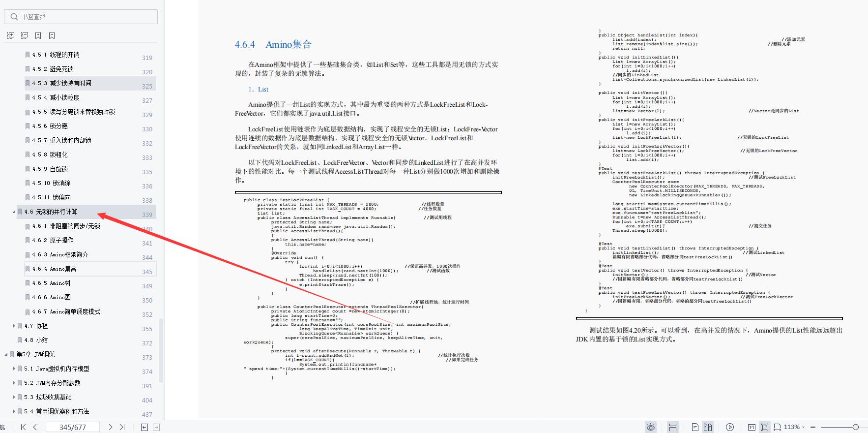Open bookmark 4.7 协程
The width and height of the screenshot is (868, 433).
36,326
